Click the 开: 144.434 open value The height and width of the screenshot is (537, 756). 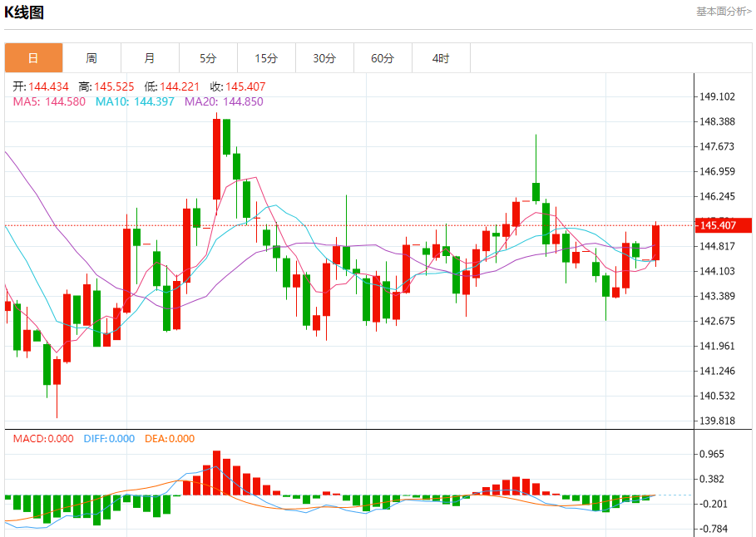click(41, 86)
